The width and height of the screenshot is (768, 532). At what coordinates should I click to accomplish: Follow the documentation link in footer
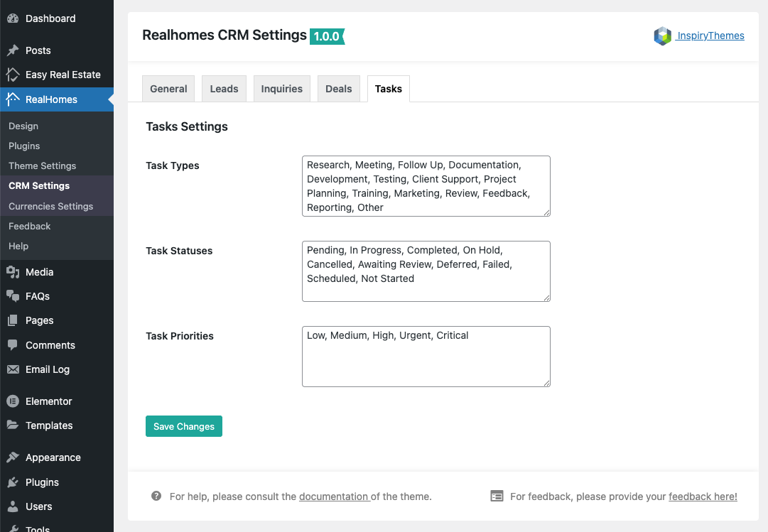(x=333, y=496)
